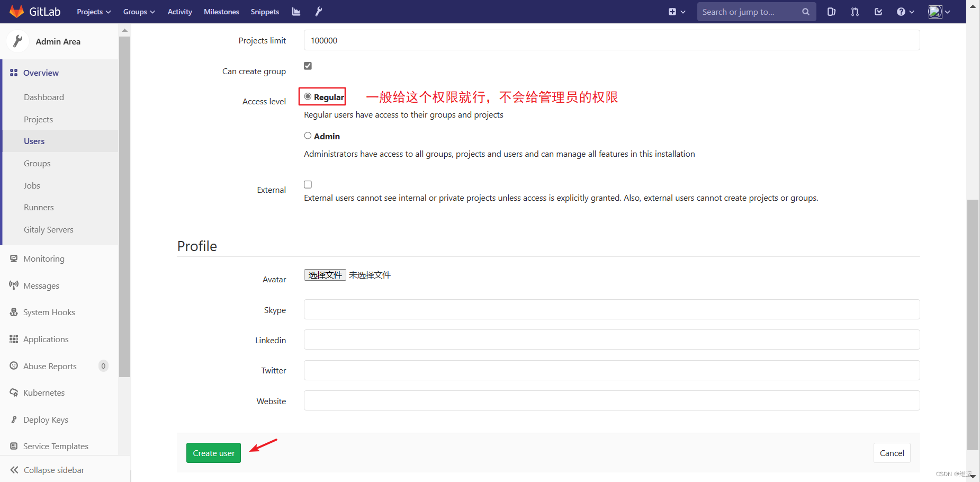Focus the Website input field

(612, 400)
